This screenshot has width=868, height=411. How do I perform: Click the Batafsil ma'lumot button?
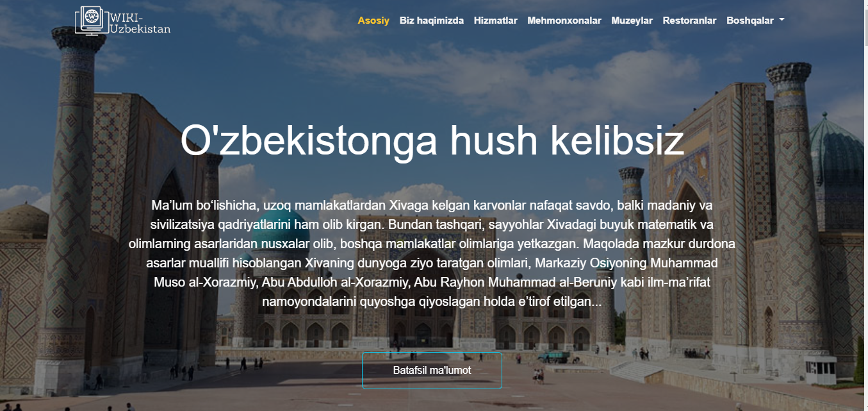tap(432, 371)
